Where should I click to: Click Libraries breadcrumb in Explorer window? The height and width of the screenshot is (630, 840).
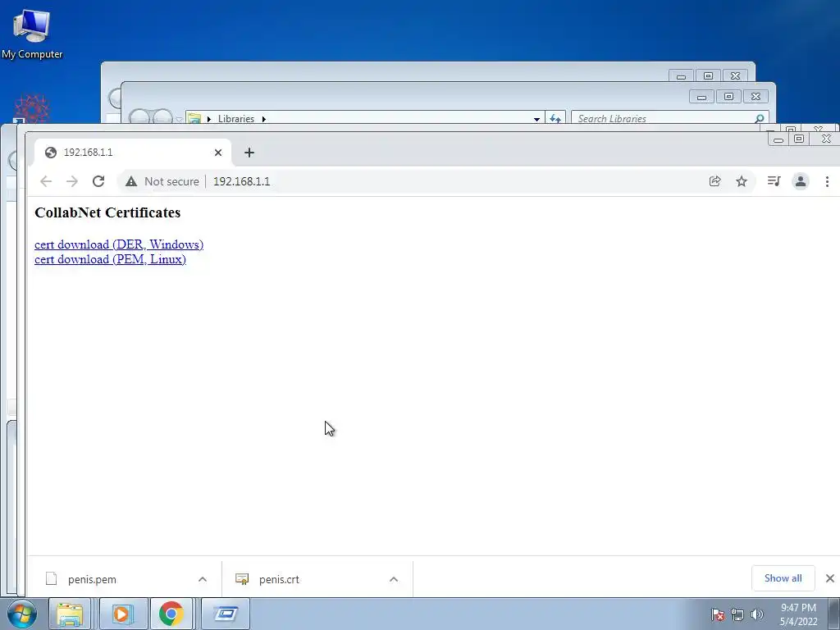(x=235, y=119)
